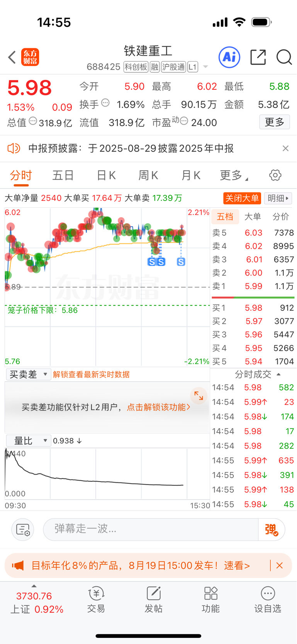Select the 五档 order book tab

coord(225,217)
